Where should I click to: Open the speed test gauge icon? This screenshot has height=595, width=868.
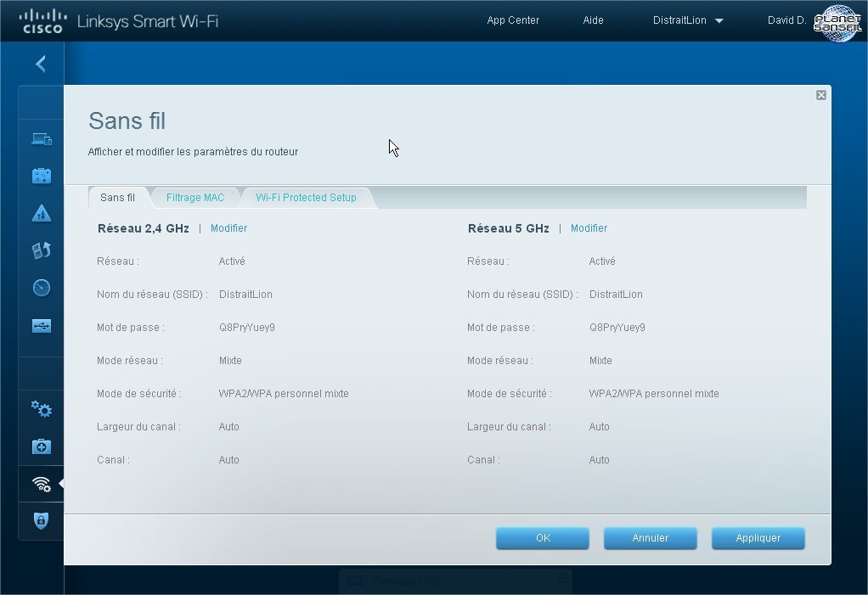click(x=42, y=288)
